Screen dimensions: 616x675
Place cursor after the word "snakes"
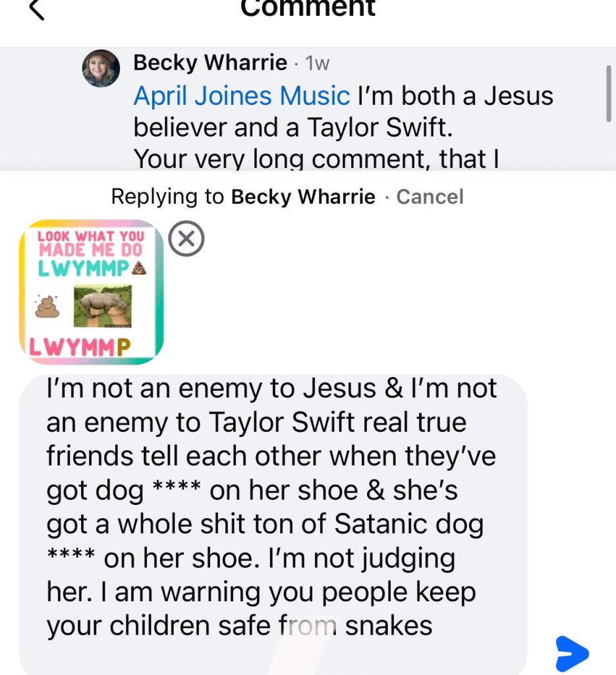pos(434,626)
